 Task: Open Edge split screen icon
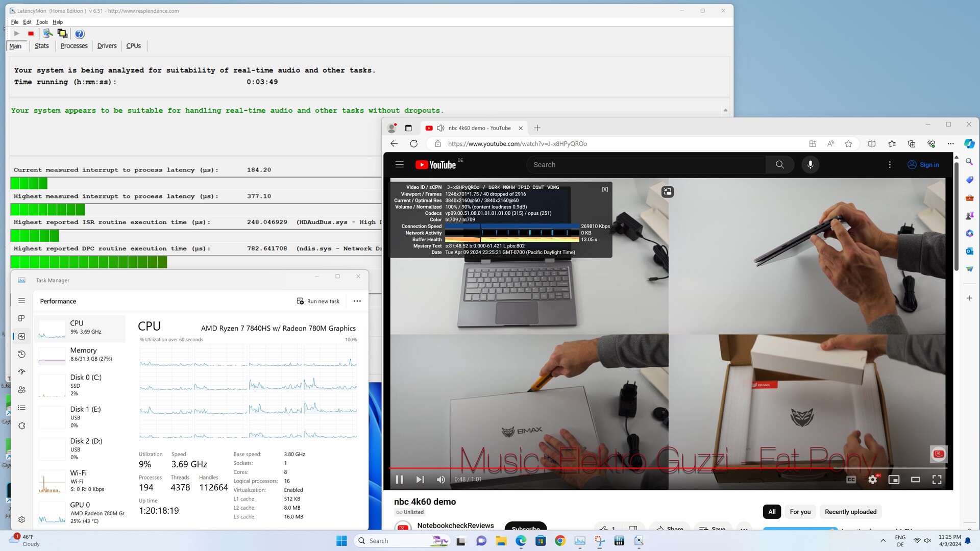872,144
